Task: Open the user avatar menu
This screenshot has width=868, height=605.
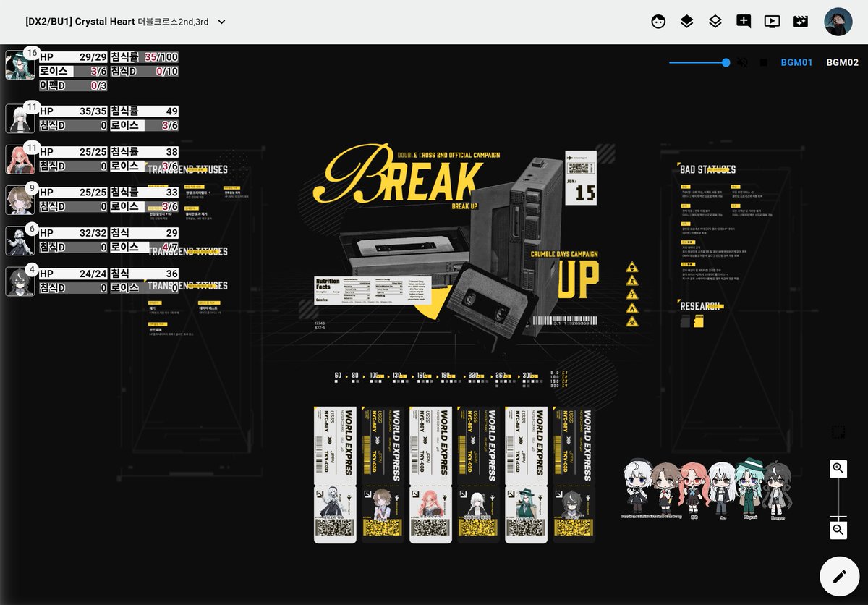Action: pos(838,22)
